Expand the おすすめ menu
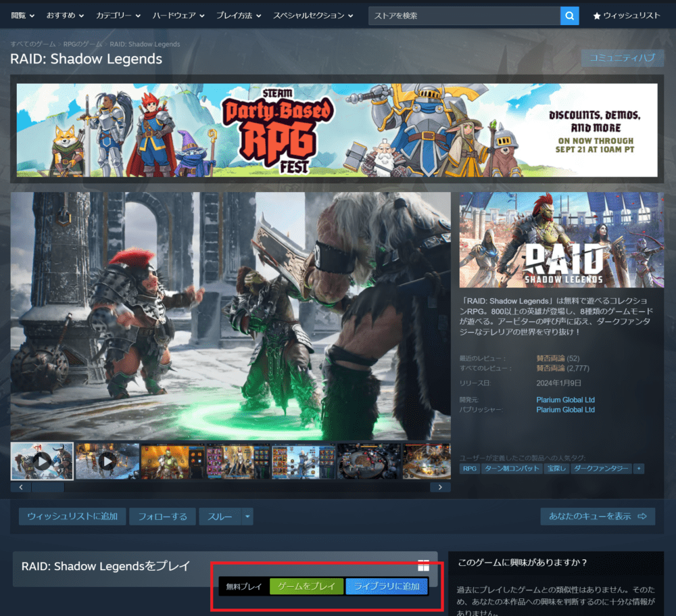The image size is (676, 616). pyautogui.click(x=65, y=16)
